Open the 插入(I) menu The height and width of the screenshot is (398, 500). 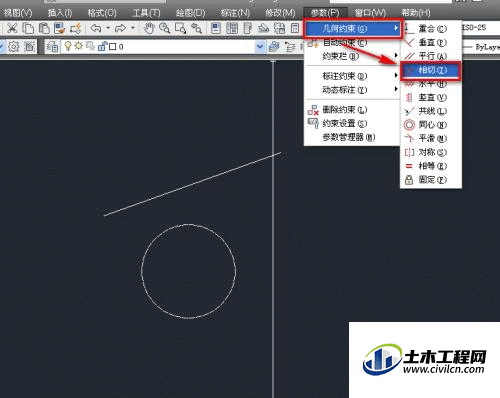point(60,13)
